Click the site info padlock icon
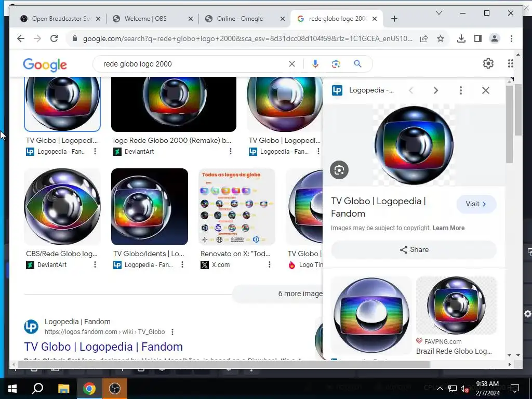Image resolution: width=532 pixels, height=399 pixels. (75, 38)
